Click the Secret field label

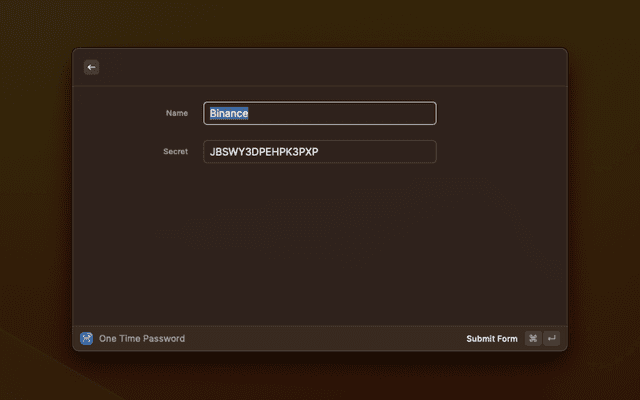175,151
